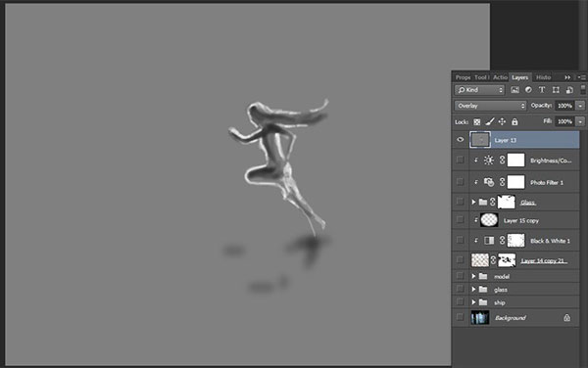The image size is (588, 368).
Task: Expand the model group triangle
Action: pyautogui.click(x=473, y=276)
